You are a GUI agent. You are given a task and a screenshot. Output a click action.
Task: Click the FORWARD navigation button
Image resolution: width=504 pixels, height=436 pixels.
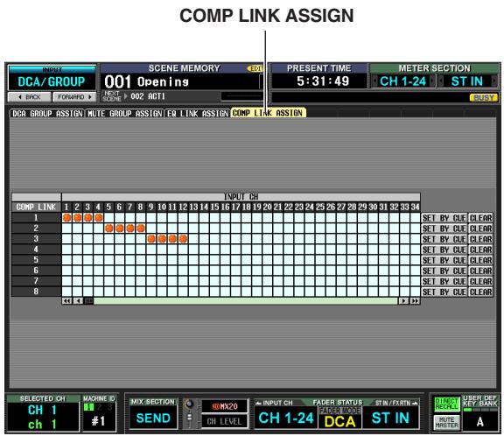[74, 97]
